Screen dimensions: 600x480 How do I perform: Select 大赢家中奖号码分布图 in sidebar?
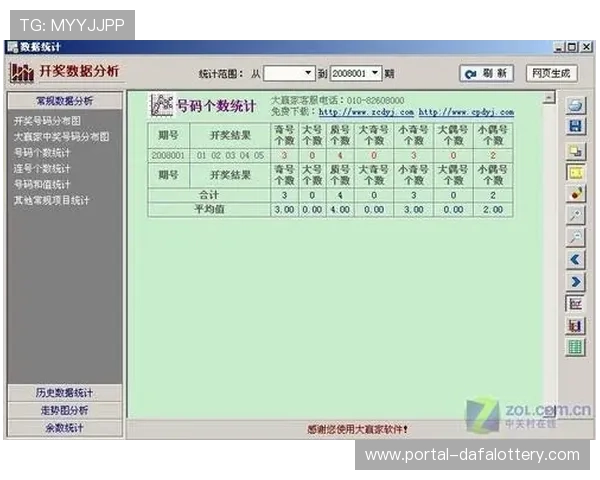point(61,137)
